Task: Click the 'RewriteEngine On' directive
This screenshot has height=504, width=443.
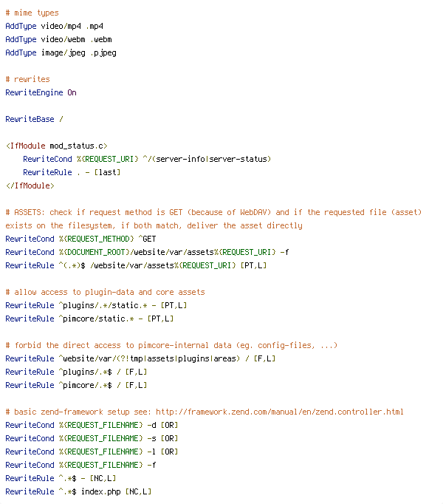Action: pos(41,92)
